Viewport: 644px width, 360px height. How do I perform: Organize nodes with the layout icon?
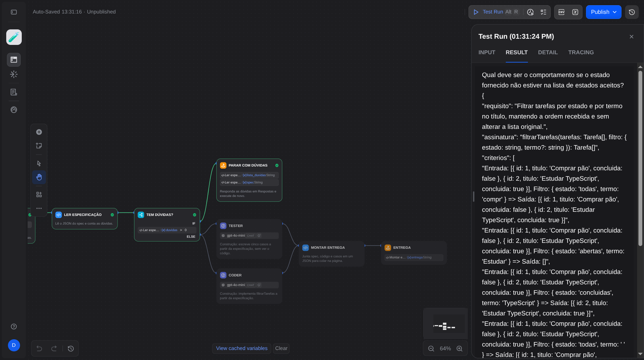[x=39, y=195]
